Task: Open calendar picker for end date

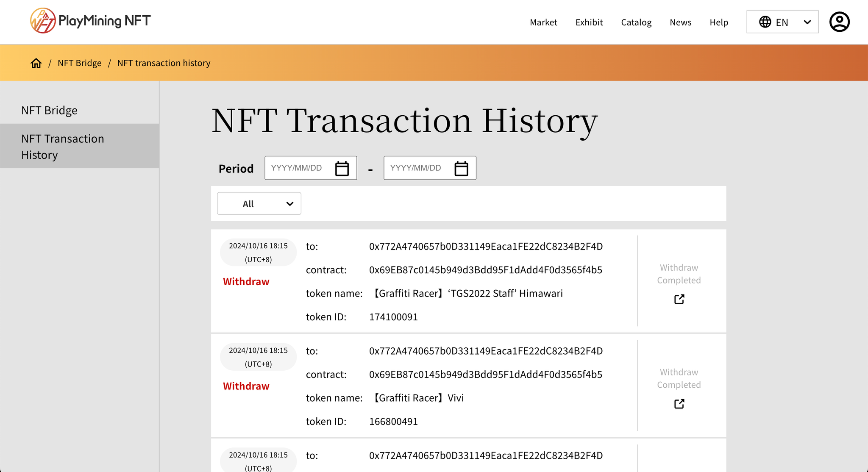Action: pyautogui.click(x=461, y=168)
